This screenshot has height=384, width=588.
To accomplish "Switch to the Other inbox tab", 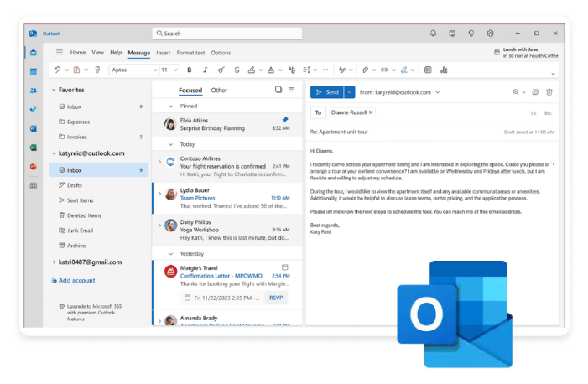I will [x=219, y=91].
